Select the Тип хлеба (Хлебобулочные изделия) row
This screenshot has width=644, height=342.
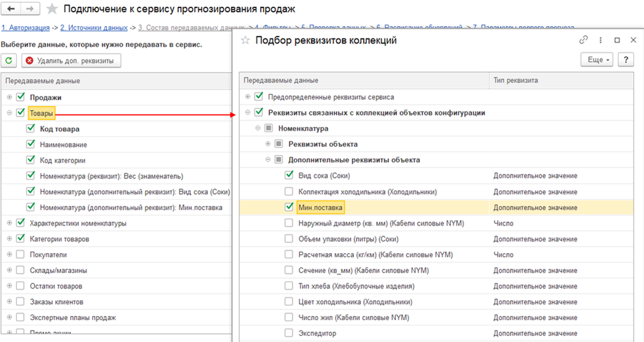click(356, 286)
